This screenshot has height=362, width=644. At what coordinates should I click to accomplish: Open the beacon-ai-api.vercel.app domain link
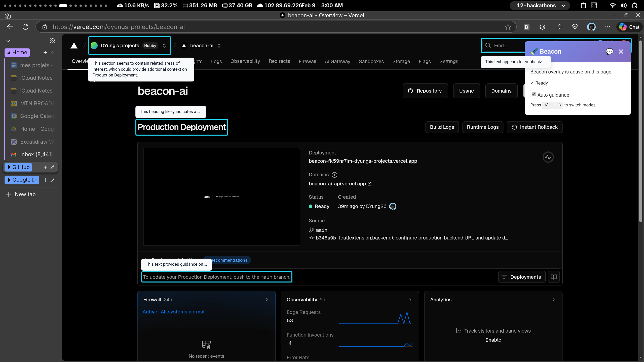tap(337, 184)
